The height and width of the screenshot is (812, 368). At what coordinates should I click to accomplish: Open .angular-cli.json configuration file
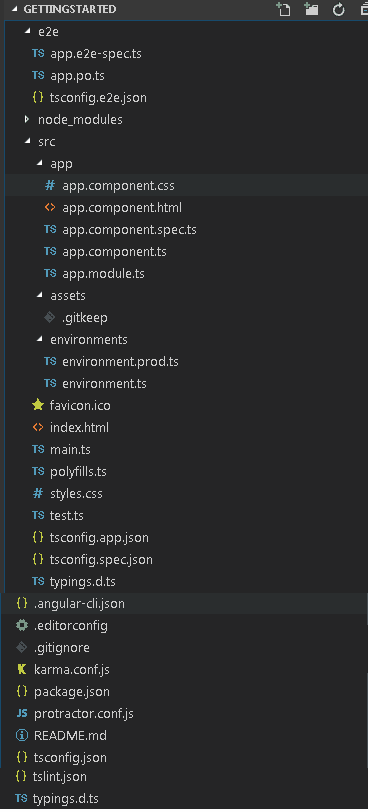pos(79,603)
